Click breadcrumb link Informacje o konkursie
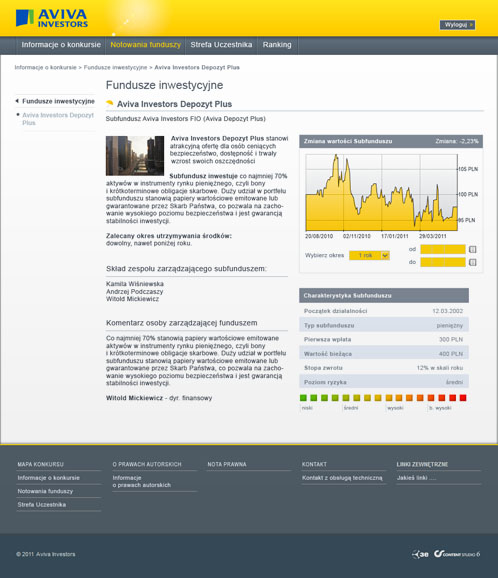 45,67
